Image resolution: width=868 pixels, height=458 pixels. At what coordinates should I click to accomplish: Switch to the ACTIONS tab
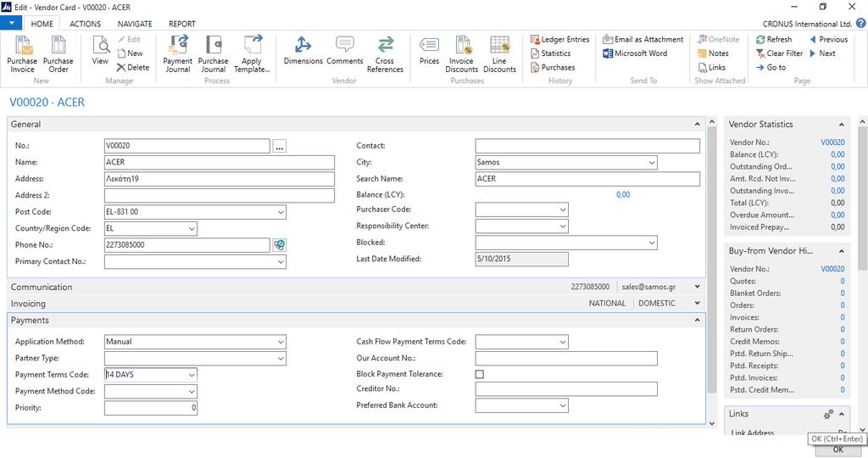(x=86, y=24)
